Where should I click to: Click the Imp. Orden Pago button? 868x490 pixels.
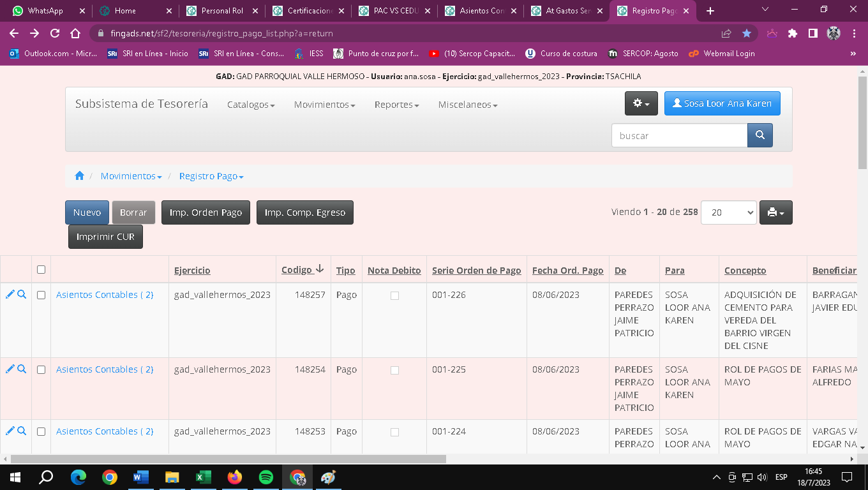(206, 212)
